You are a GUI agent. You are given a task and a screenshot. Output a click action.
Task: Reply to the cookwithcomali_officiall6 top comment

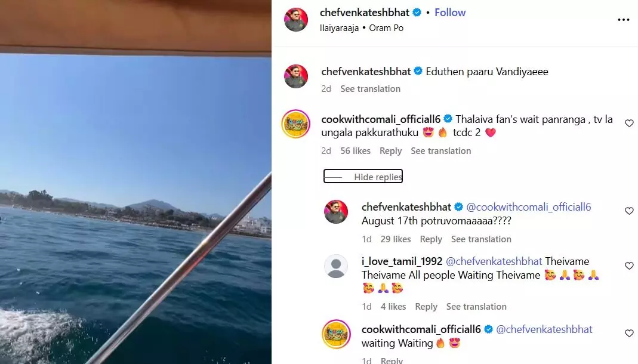[390, 151]
